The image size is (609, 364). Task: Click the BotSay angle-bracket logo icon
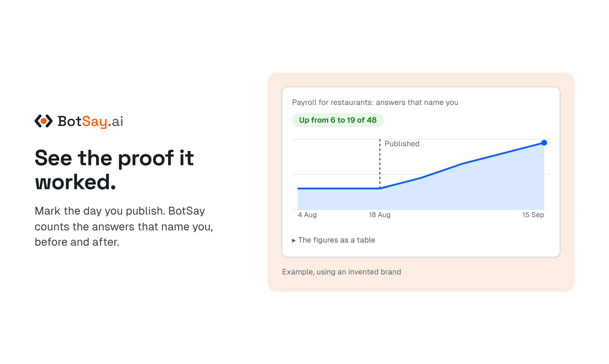click(x=43, y=121)
